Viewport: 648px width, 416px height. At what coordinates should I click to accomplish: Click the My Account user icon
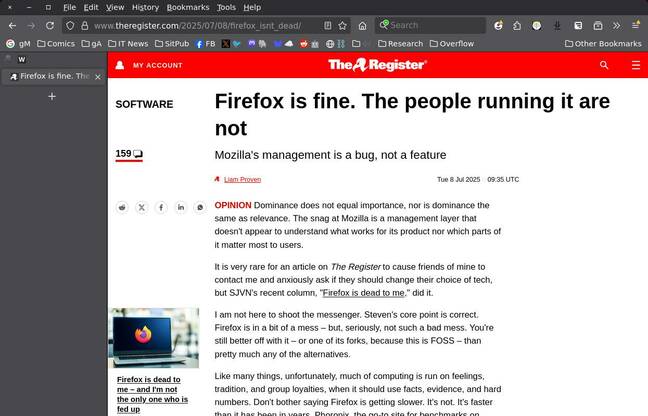120,65
